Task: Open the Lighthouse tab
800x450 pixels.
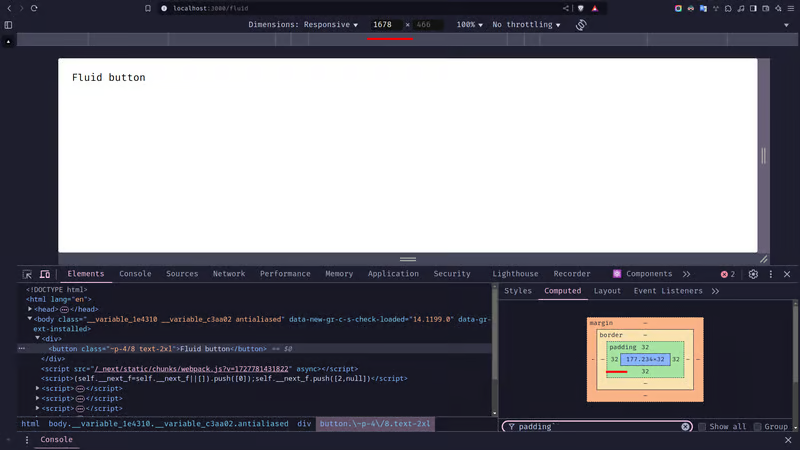Action: click(x=515, y=274)
